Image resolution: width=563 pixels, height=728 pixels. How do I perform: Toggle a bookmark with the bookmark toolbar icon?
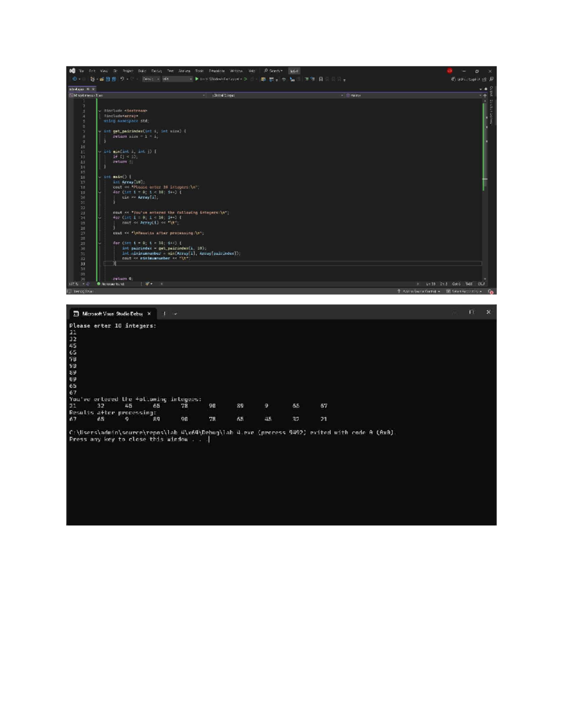pos(320,80)
